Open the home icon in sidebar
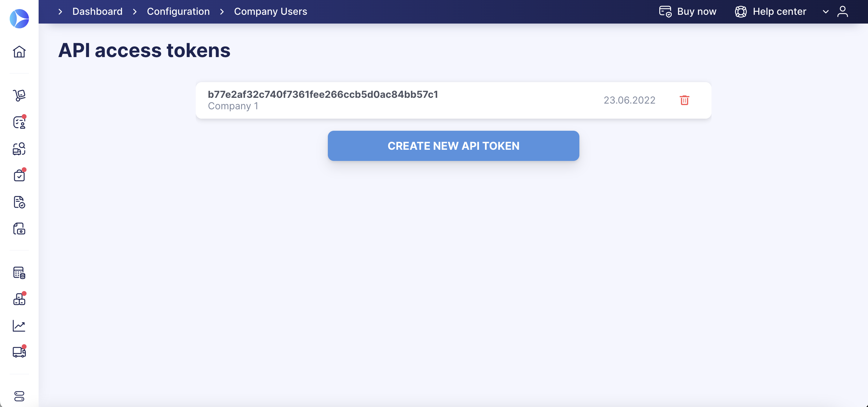Image resolution: width=868 pixels, height=407 pixels. tap(19, 52)
